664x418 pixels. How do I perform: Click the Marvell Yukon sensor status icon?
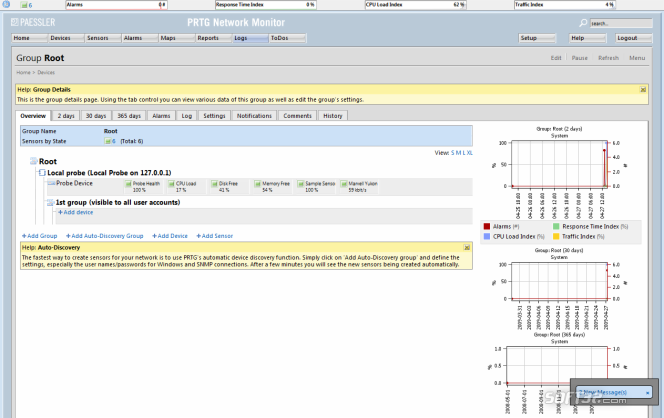pos(343,184)
